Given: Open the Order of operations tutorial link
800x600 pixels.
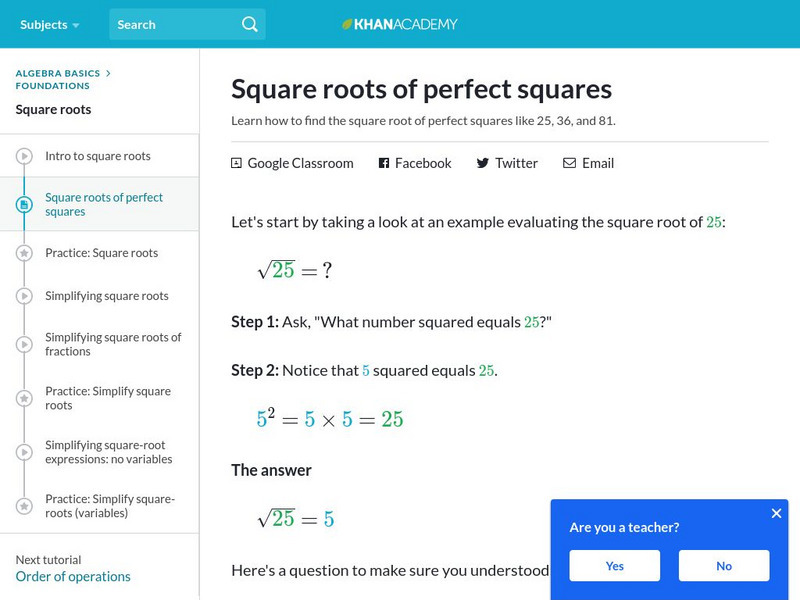Looking at the screenshot, I should (x=73, y=576).
